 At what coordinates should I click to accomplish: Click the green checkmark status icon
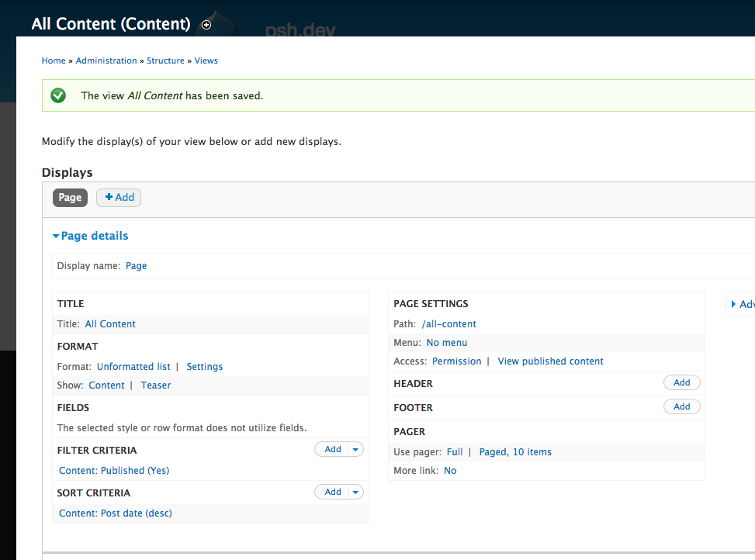click(58, 95)
